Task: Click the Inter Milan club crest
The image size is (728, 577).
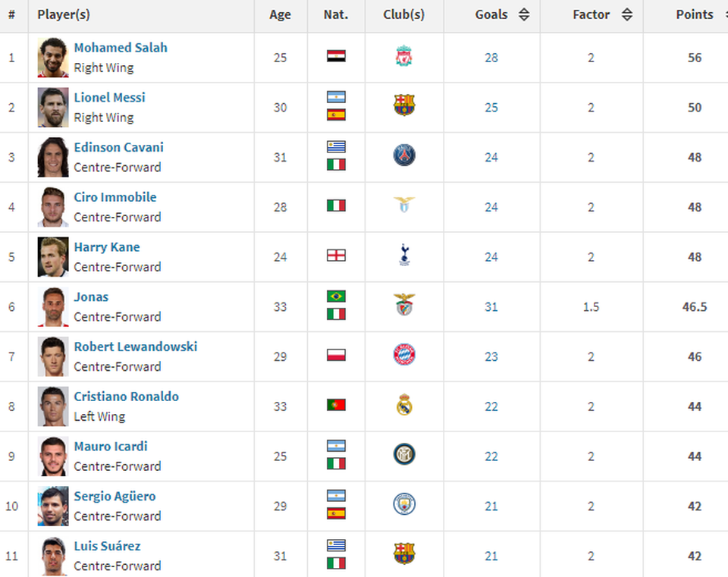Action: 404,455
